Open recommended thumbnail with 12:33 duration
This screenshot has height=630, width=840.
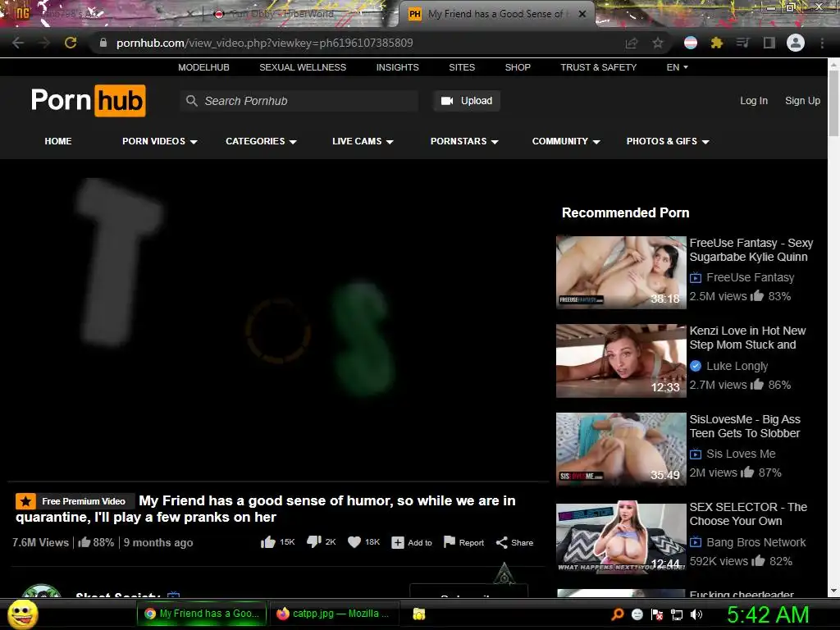pyautogui.click(x=621, y=361)
